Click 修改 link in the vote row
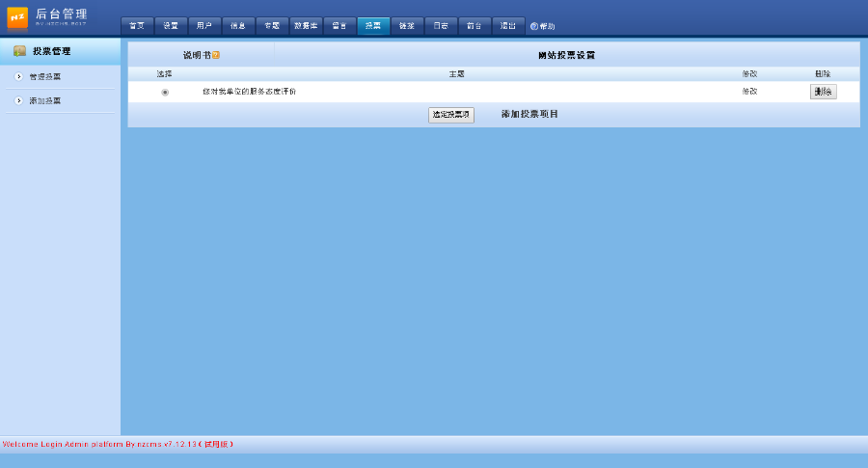This screenshot has height=468, width=868. [x=749, y=92]
